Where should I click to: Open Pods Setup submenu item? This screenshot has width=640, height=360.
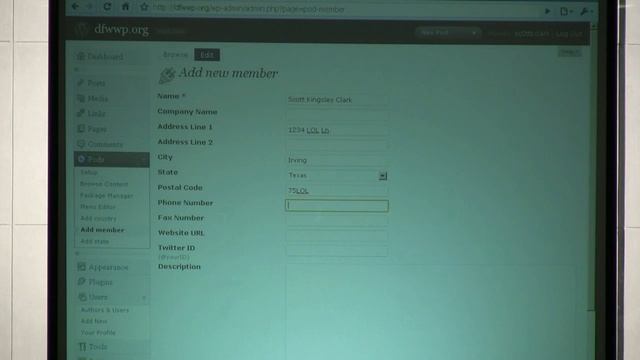click(x=89, y=173)
